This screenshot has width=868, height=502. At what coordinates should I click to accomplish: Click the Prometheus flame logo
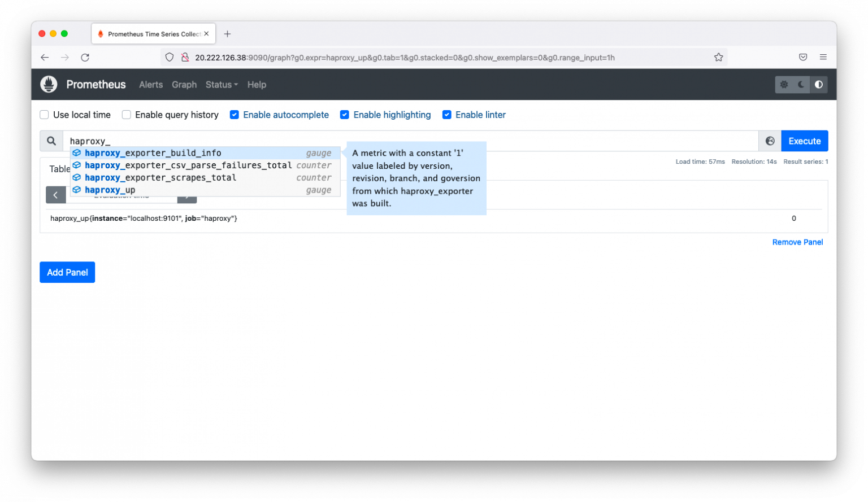point(49,84)
